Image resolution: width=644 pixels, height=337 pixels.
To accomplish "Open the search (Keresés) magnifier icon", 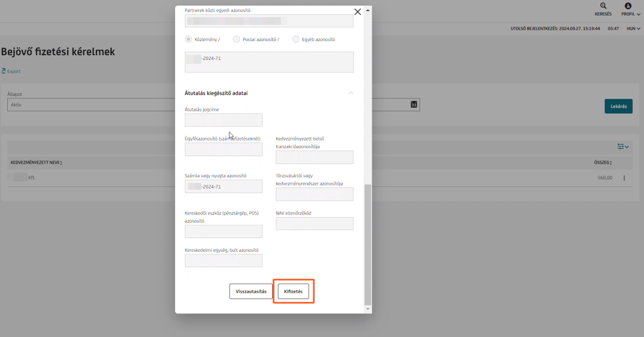I will [x=603, y=6].
